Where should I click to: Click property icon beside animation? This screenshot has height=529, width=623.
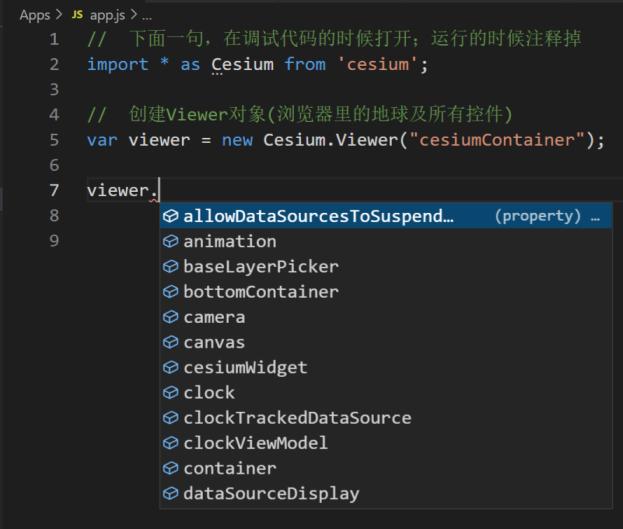[171, 242]
